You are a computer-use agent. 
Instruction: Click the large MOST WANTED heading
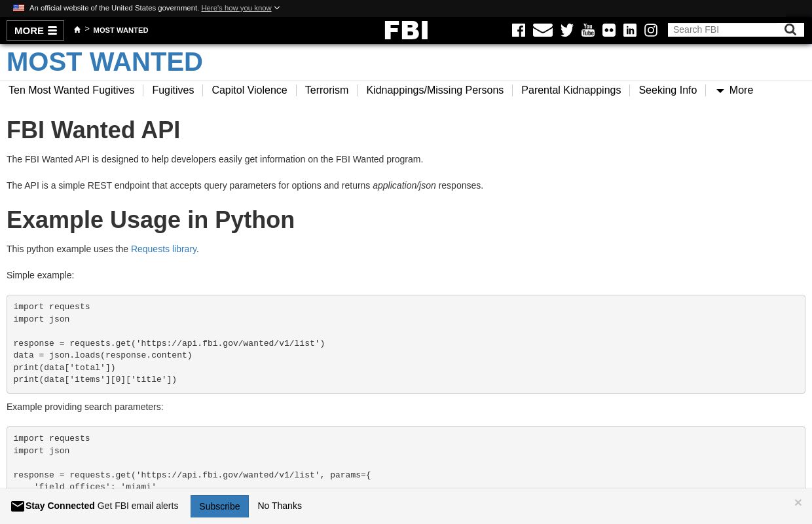click(x=105, y=62)
